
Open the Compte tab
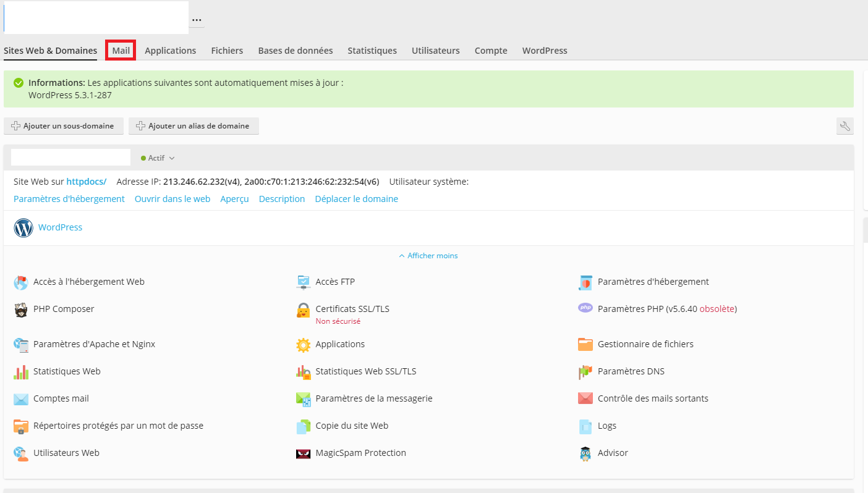(491, 51)
